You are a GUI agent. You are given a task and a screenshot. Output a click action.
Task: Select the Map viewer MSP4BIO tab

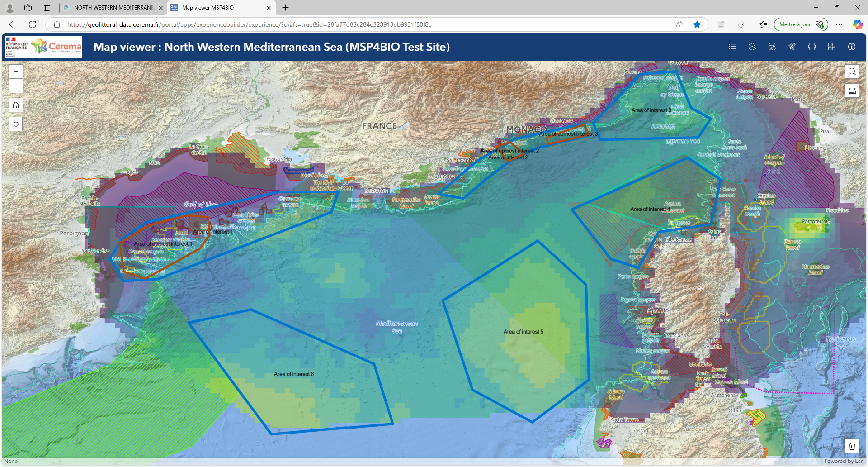(221, 8)
